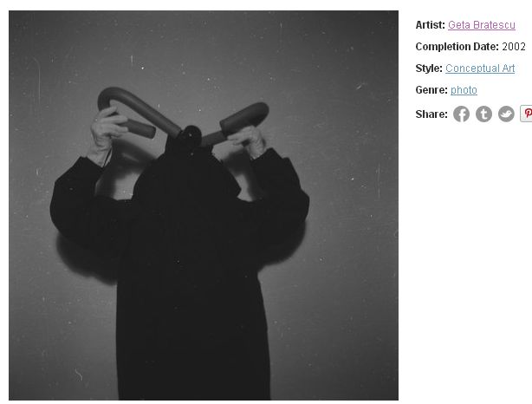This screenshot has height=404, width=532.
Task: Share the artwork on Tumblr
Action: 483,114
